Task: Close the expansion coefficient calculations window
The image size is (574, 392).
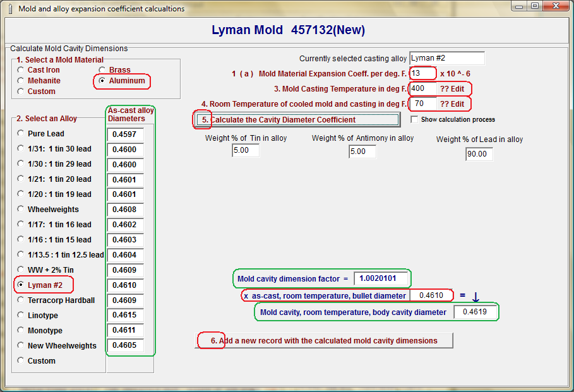Action: pos(556,6)
